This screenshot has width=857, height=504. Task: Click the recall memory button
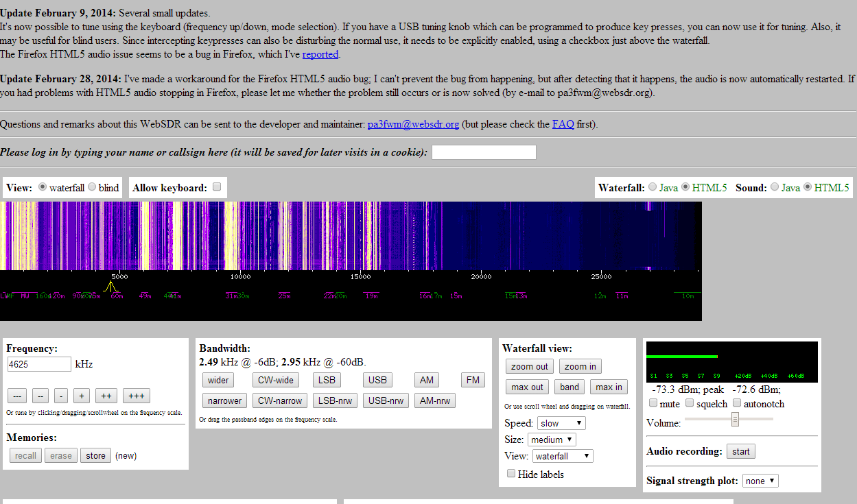tap(25, 455)
